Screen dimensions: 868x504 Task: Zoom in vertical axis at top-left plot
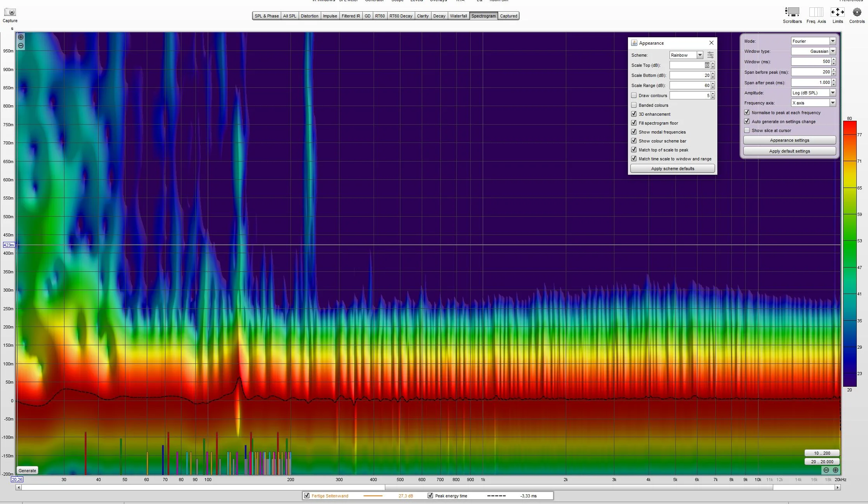pyautogui.click(x=21, y=37)
